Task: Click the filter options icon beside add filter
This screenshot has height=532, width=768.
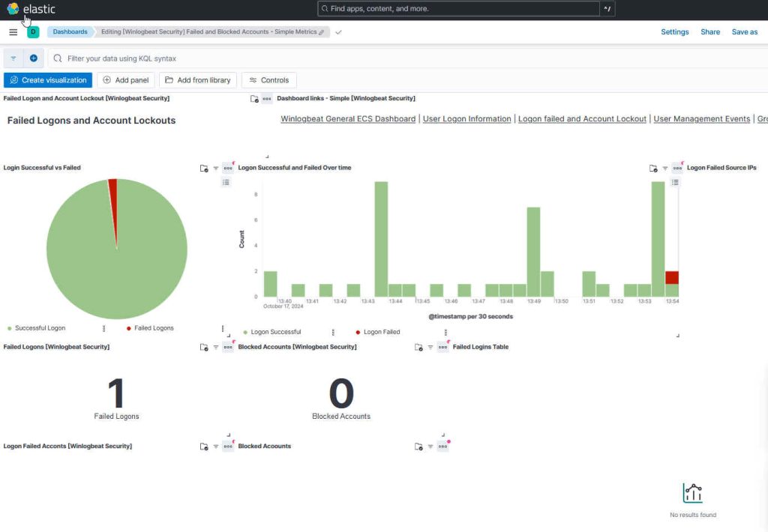Action: pyautogui.click(x=12, y=58)
